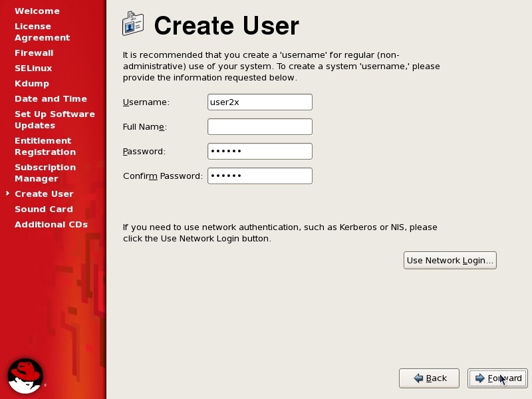Screen dimensions: 532x399
Task: Select Welcome in the sidebar
Action: [37, 11]
